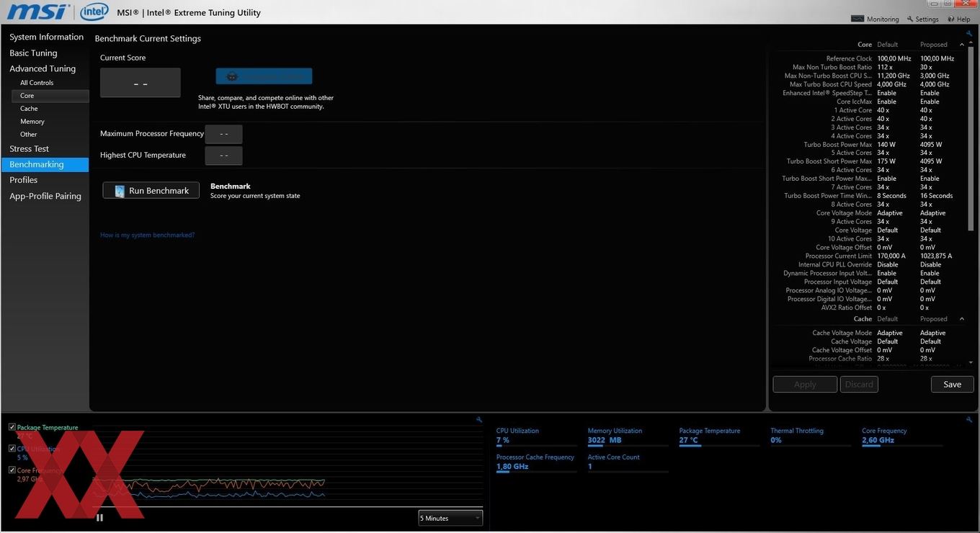The image size is (980, 533).
Task: Click the Active Core Count tile
Action: coord(628,462)
